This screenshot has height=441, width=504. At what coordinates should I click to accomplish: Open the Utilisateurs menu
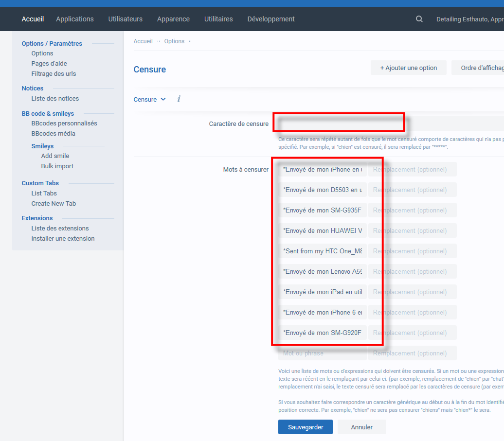126,19
